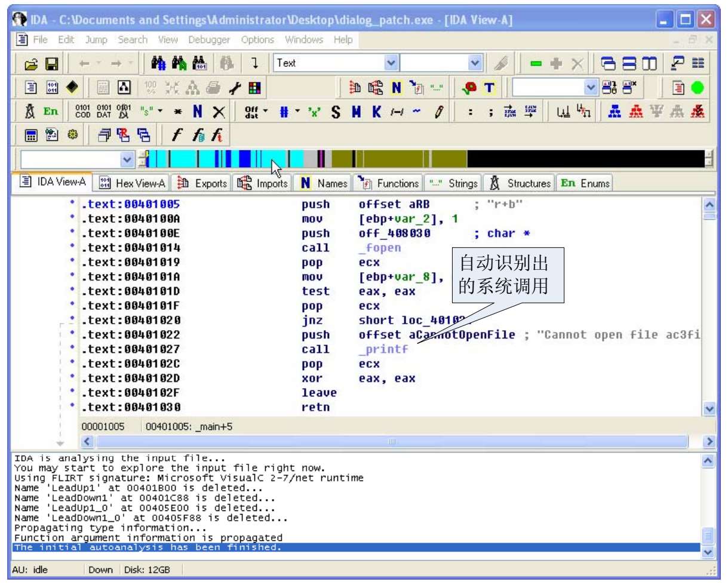Image resolution: width=728 pixels, height=588 pixels.
Task: Open the combo box beside yellow T
Action: tap(591, 88)
